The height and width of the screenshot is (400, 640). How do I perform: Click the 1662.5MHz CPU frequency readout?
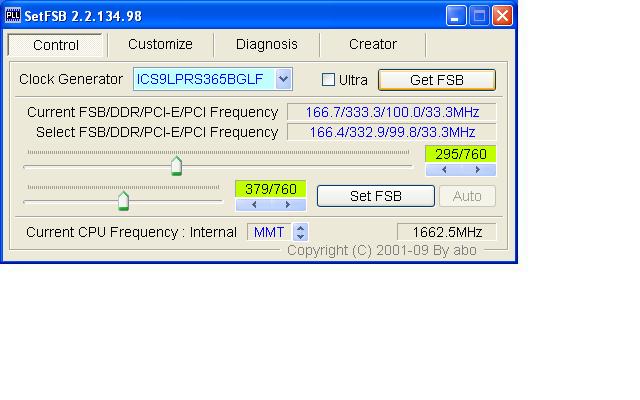(447, 232)
